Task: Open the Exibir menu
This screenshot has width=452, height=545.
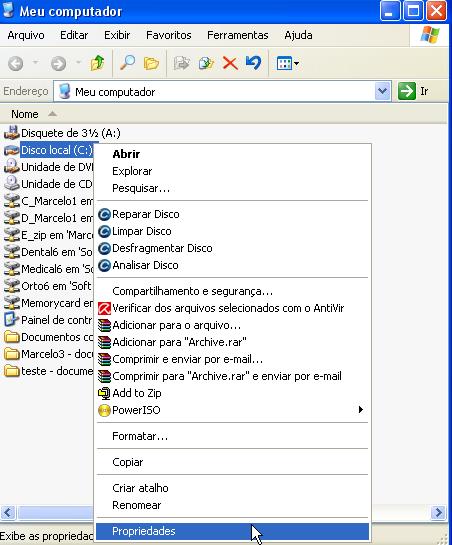Action: (x=117, y=35)
